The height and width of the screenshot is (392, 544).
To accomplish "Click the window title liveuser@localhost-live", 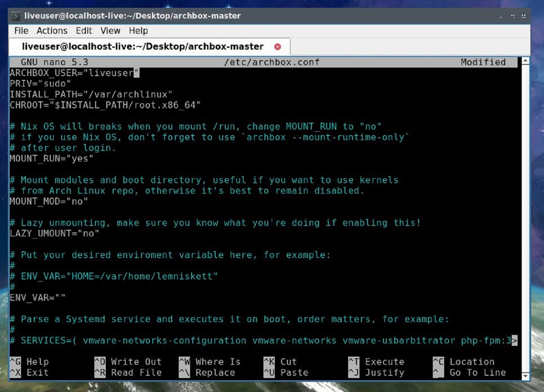I will pos(133,16).
